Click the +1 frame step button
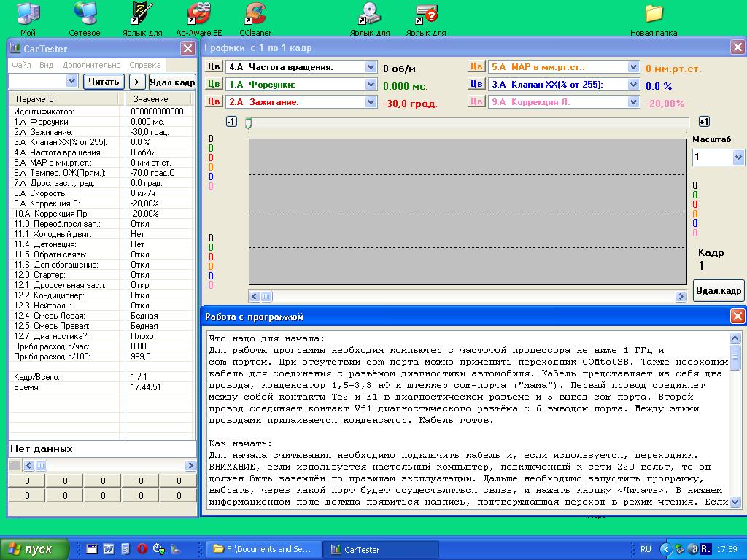747x560 pixels. 704,122
